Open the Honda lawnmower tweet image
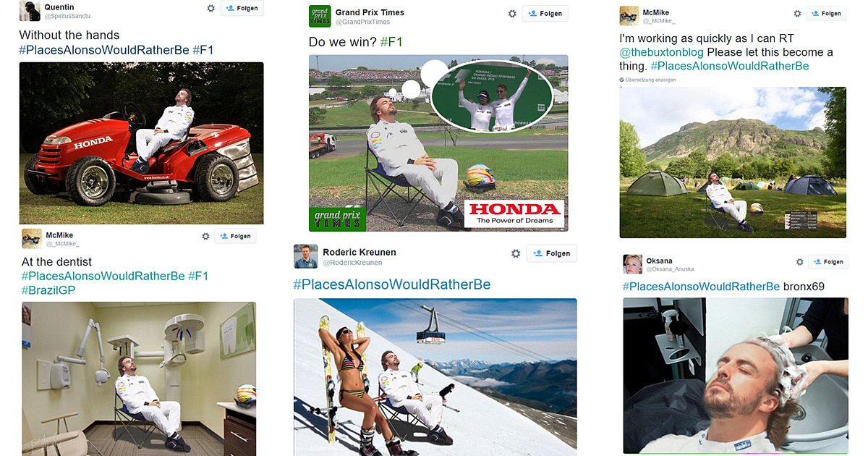This screenshot has width=868, height=456. coord(141,143)
